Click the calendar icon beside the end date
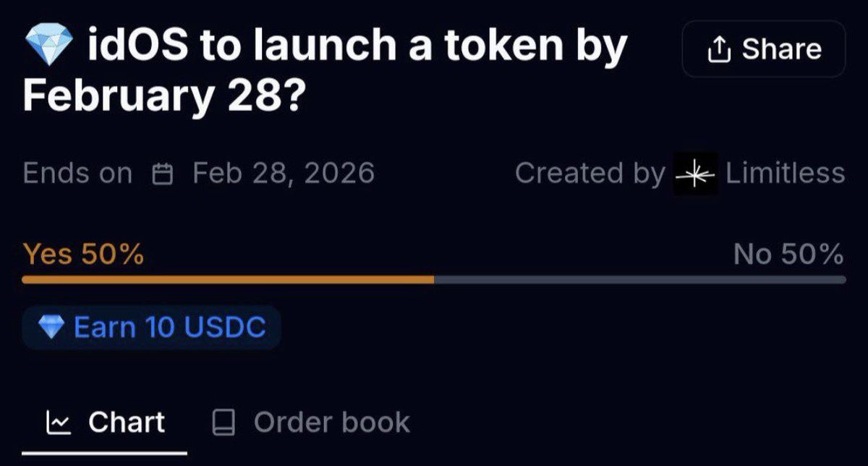 (163, 174)
